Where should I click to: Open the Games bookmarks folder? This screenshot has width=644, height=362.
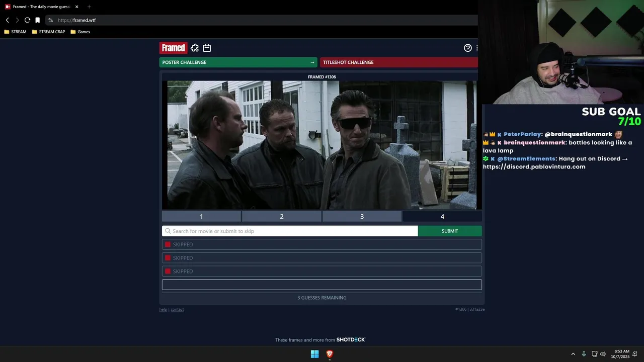pos(80,32)
